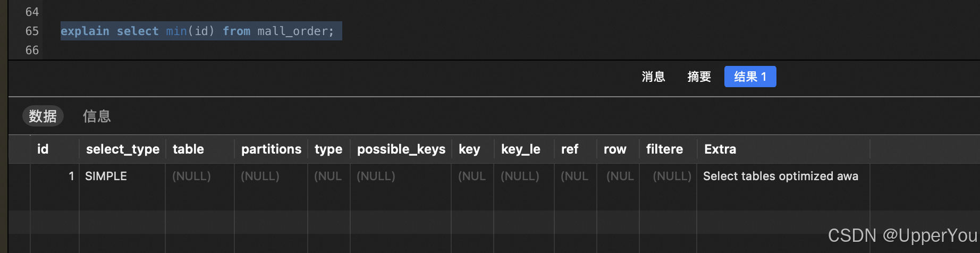Screen dimensions: 980x253
Task: Click the partitions column header
Action: [271, 149]
